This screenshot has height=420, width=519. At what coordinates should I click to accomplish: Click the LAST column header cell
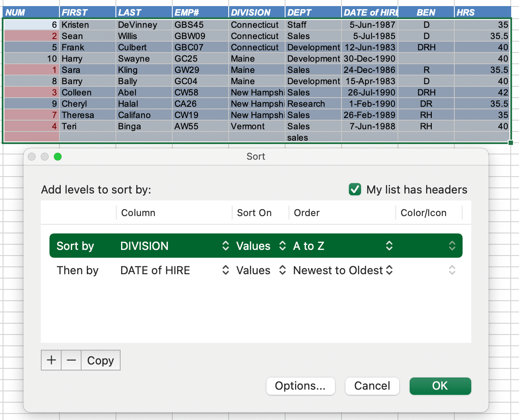tap(144, 13)
